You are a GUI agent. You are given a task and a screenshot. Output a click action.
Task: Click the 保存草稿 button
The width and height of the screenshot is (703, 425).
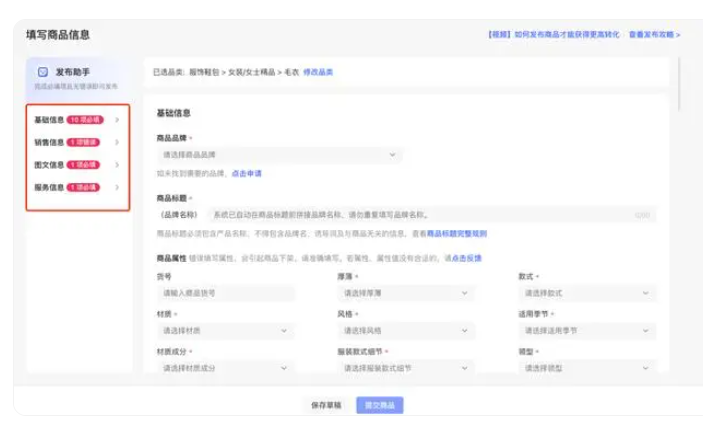point(325,405)
